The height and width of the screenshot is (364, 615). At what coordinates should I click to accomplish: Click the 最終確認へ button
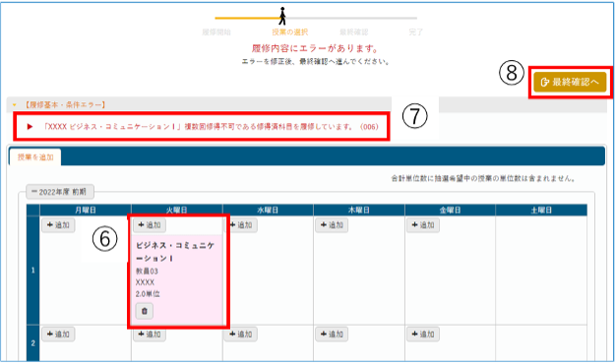point(570,82)
